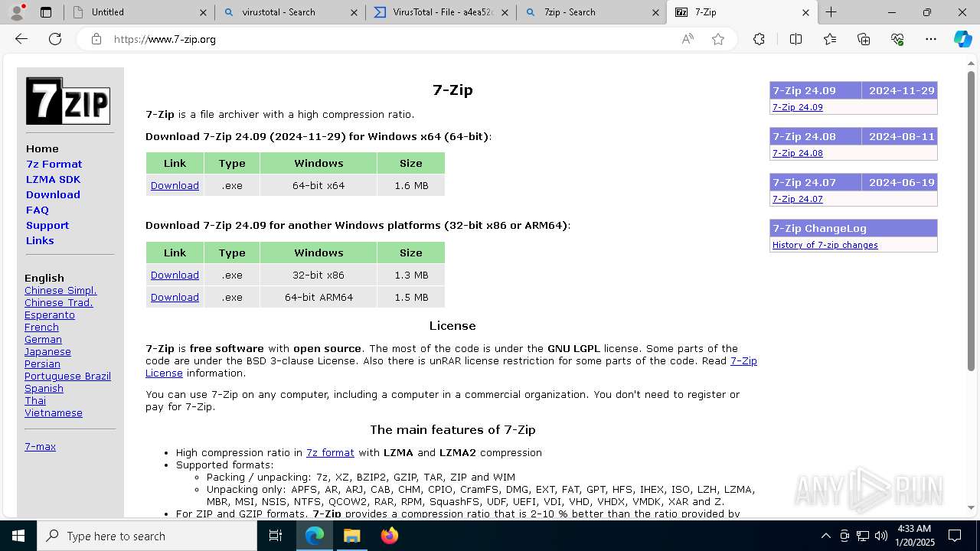Open 7-Zip 24.09 news link

[798, 107]
